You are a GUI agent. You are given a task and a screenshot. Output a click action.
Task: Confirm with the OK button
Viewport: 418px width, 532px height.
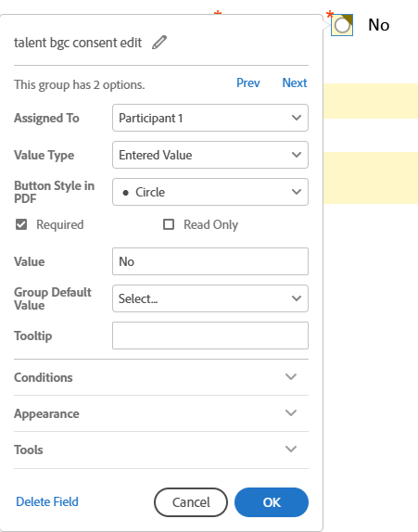272,502
